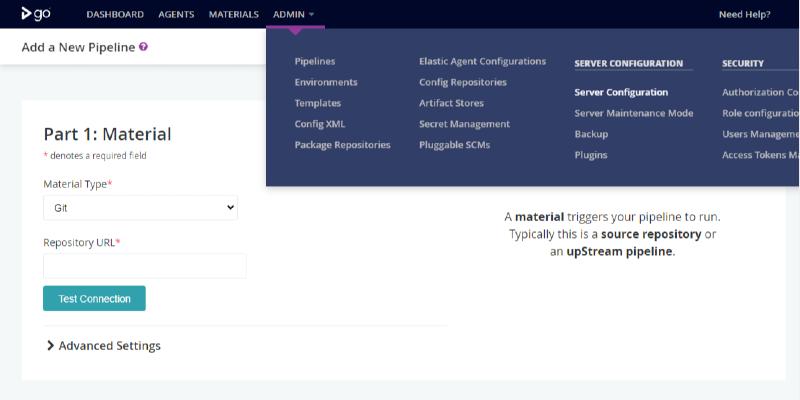The image size is (800, 400).
Task: Select Server Maintenance Mode menu item
Action: (633, 113)
